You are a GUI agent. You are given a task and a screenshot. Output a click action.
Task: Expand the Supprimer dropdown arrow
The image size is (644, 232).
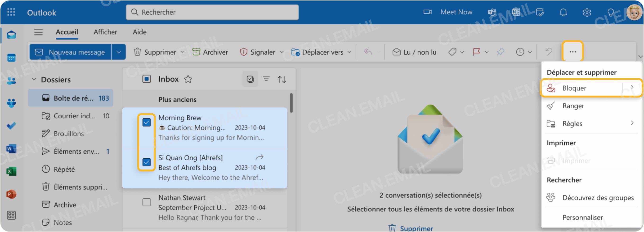(x=183, y=52)
